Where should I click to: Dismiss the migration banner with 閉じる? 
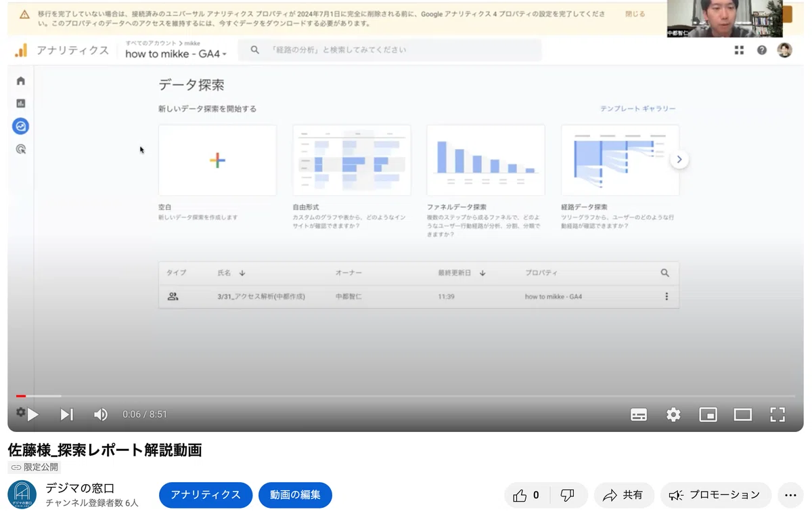635,14
